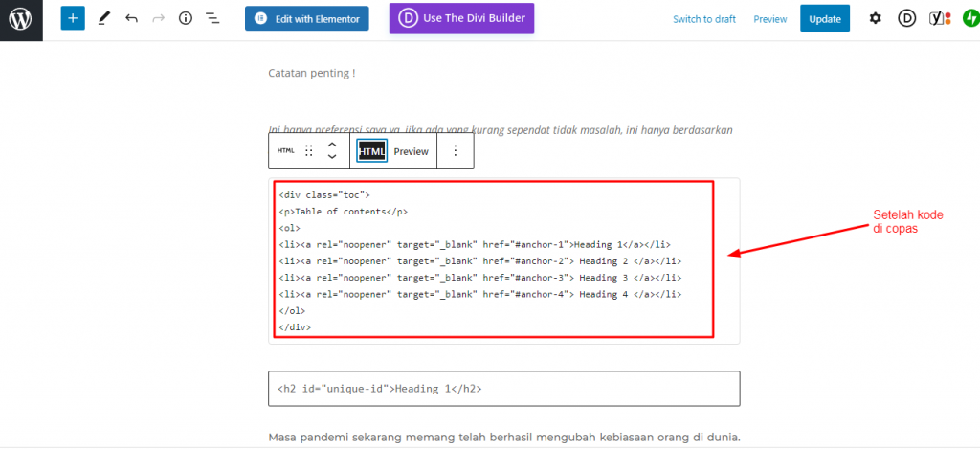This screenshot has height=450, width=980.
Task: Click the italic 'Ini hanya preferensi saya' paragraph
Action: [x=500, y=130]
